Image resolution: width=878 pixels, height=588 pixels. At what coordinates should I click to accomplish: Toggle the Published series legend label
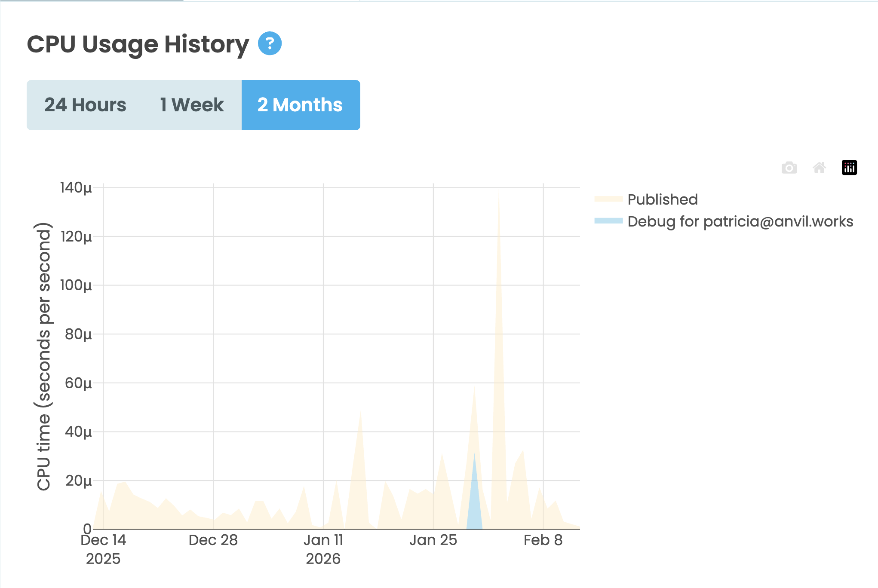click(663, 199)
